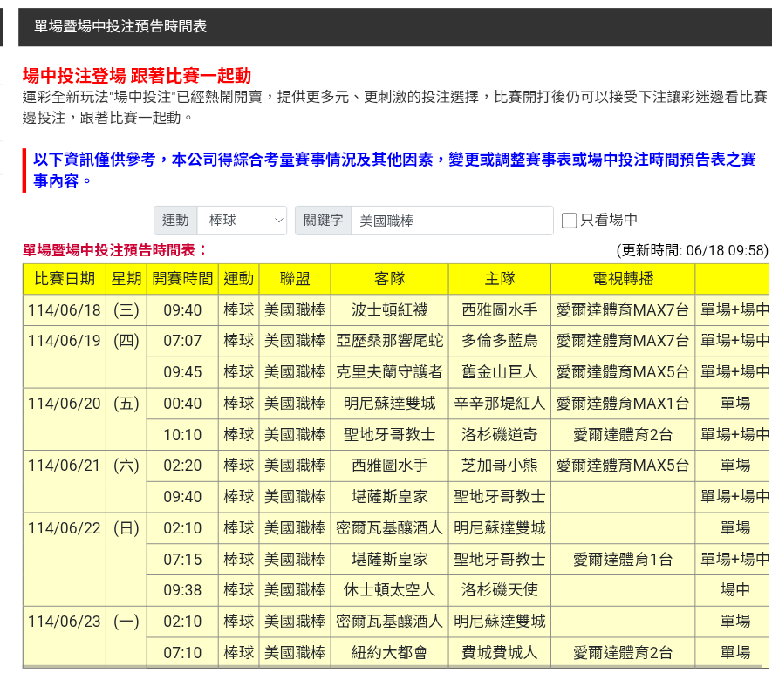Click the 聯盟 column header
The width and height of the screenshot is (772, 700).
pos(295,279)
